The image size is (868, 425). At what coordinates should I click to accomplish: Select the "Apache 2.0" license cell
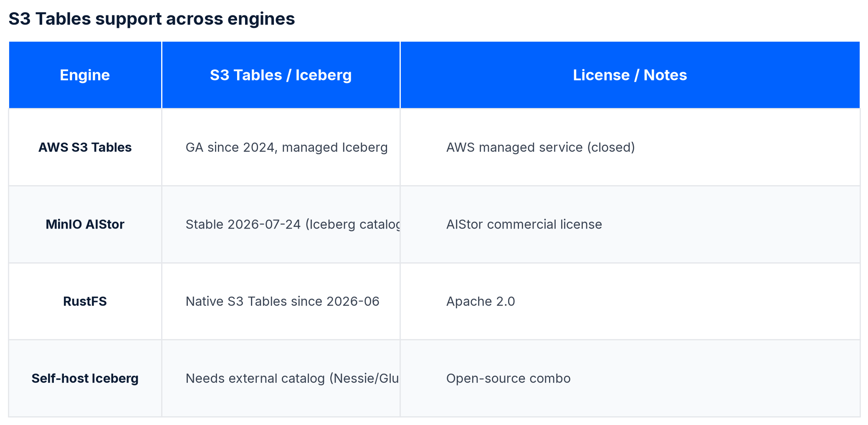630,301
